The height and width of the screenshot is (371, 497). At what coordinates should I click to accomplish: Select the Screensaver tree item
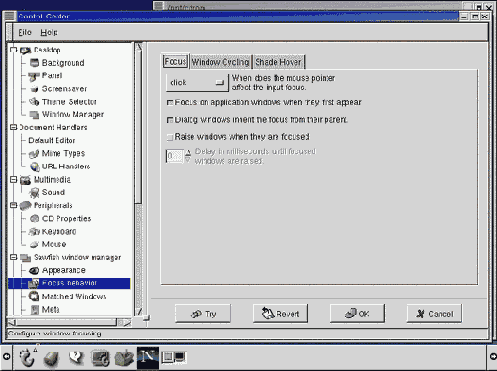click(x=64, y=89)
